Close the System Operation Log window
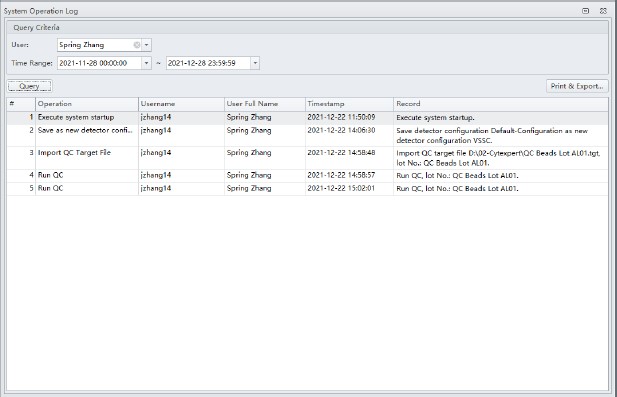 tap(603, 11)
